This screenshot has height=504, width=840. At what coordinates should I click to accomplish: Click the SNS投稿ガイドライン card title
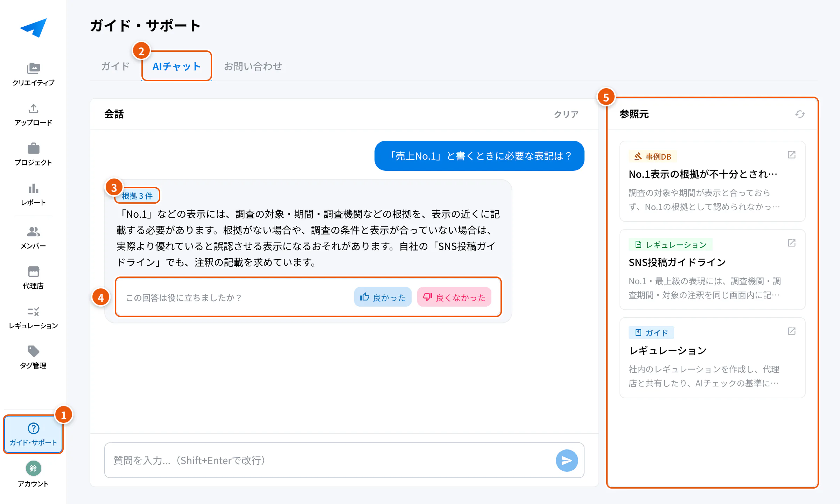[677, 262]
